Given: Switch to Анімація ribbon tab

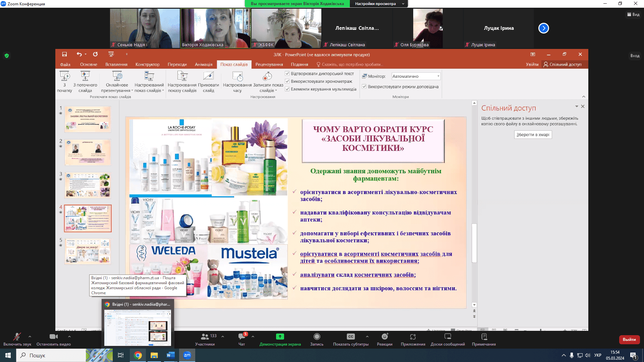Looking at the screenshot, I should 204,64.
